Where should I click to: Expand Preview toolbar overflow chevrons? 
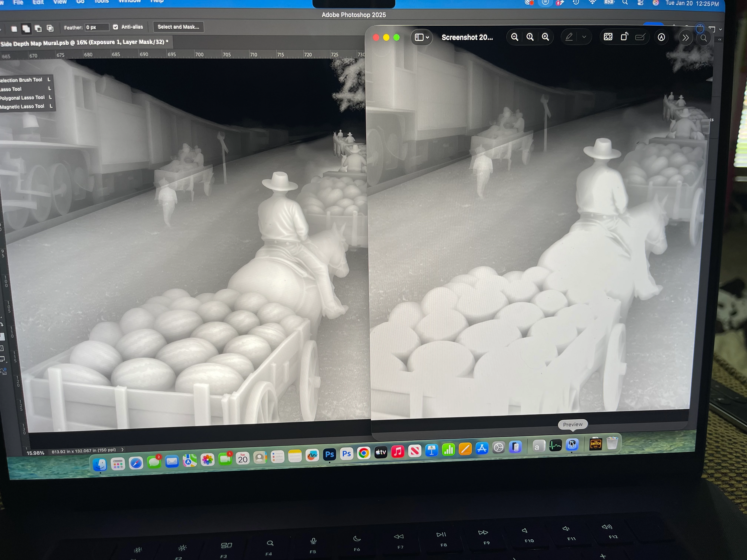(x=685, y=38)
